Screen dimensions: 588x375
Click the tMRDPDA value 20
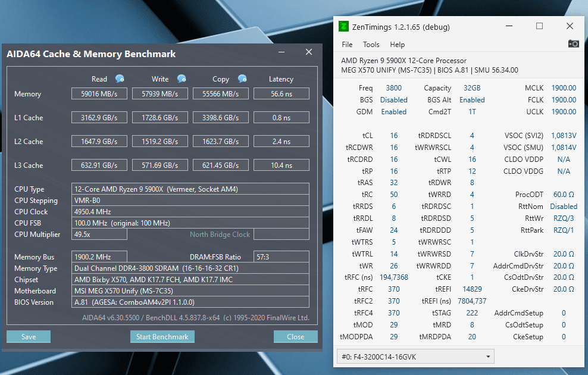pos(472,337)
